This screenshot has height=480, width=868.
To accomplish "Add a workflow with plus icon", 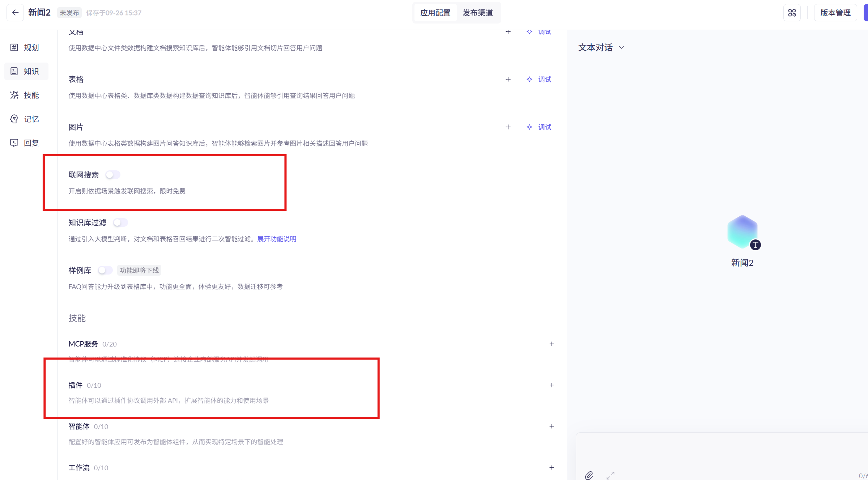I will 551,467.
